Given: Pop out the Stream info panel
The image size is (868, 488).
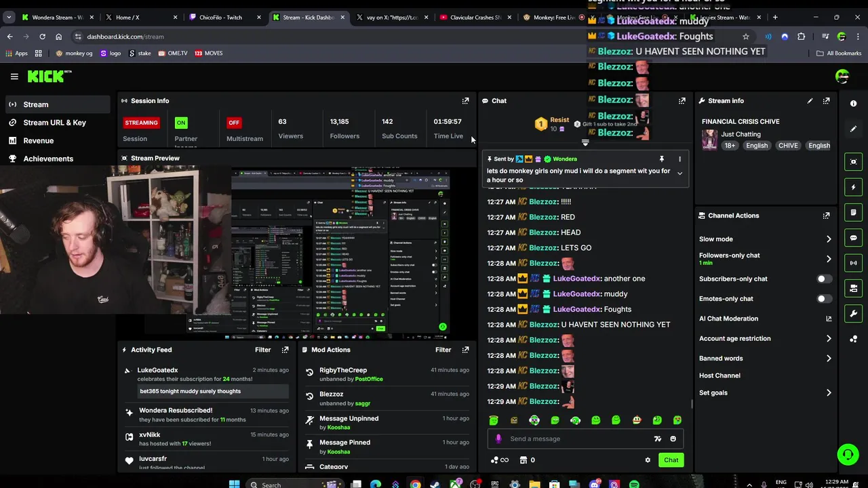Looking at the screenshot, I should point(826,101).
